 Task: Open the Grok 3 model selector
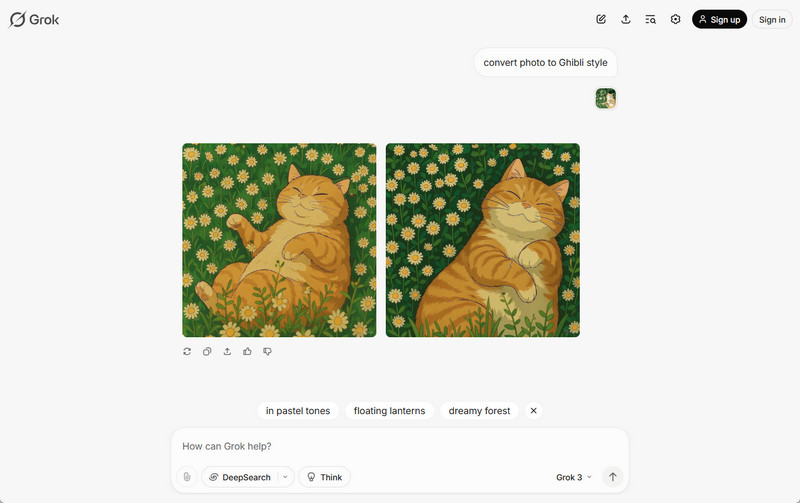[574, 477]
